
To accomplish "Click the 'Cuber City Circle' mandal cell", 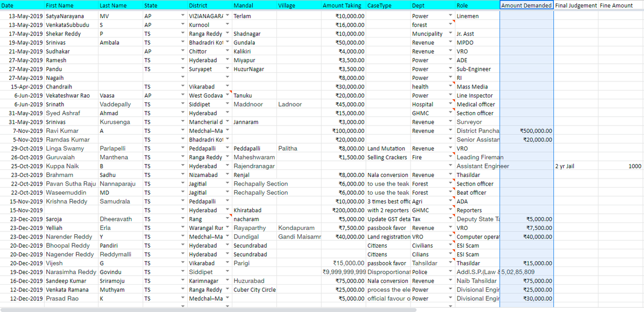I will coord(254,290).
